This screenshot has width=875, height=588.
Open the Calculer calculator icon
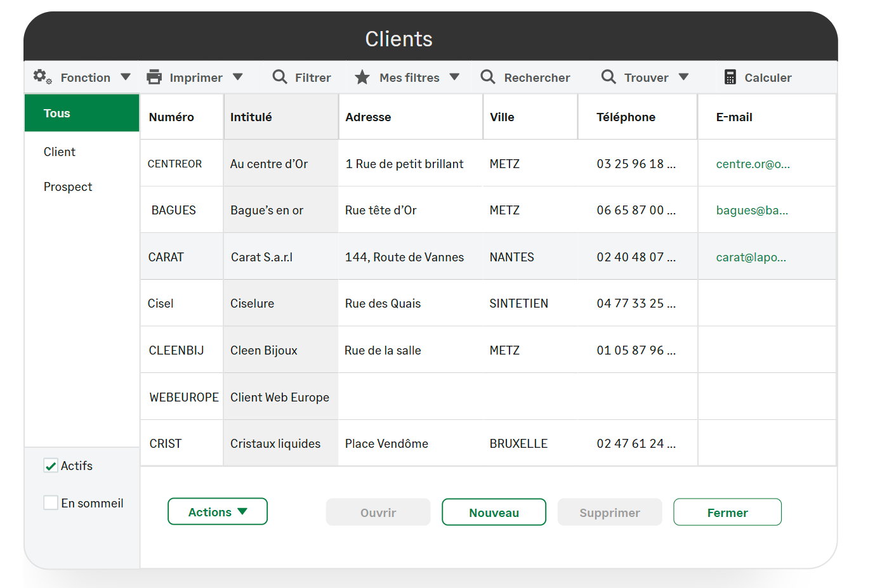tap(730, 77)
